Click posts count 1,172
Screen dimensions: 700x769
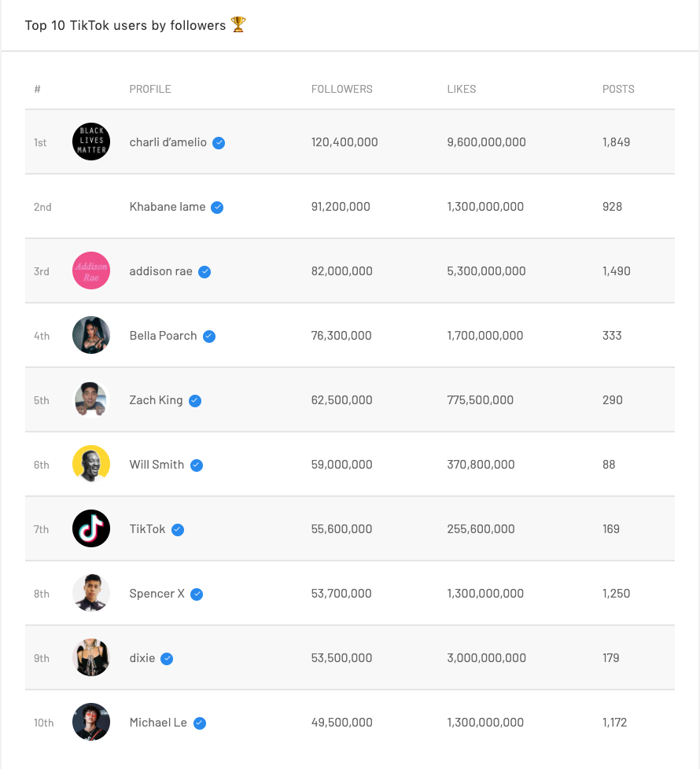(x=614, y=723)
